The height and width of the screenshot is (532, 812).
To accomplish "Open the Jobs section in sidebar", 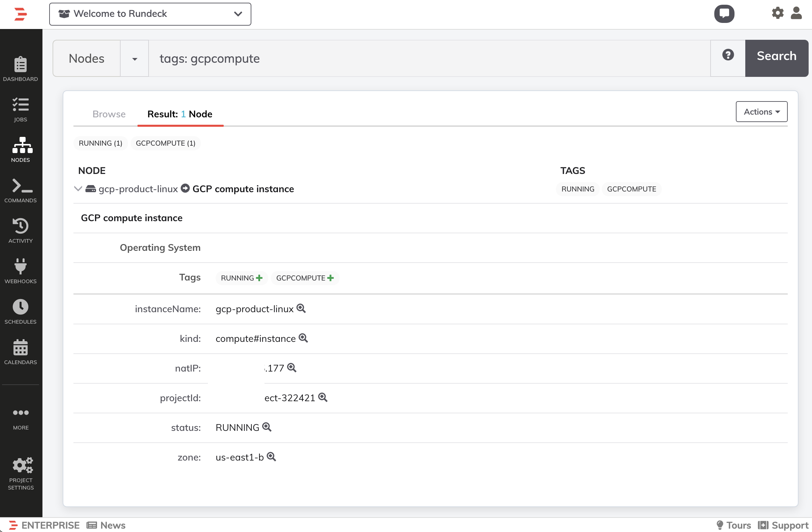I will tap(21, 109).
